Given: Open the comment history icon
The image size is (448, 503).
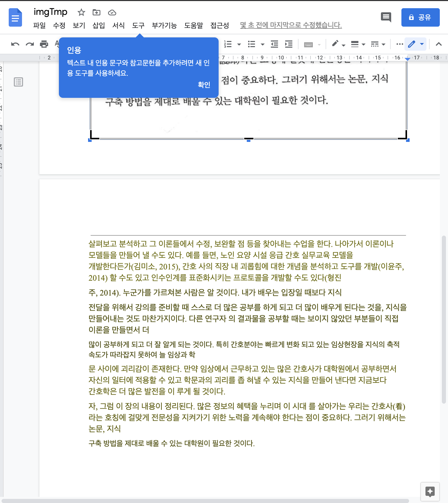Looking at the screenshot, I should click(386, 17).
